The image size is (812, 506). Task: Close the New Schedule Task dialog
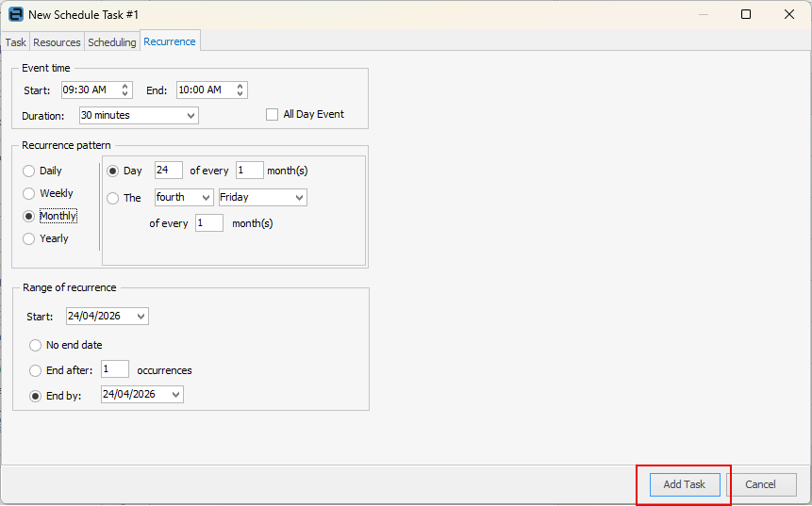click(x=789, y=14)
